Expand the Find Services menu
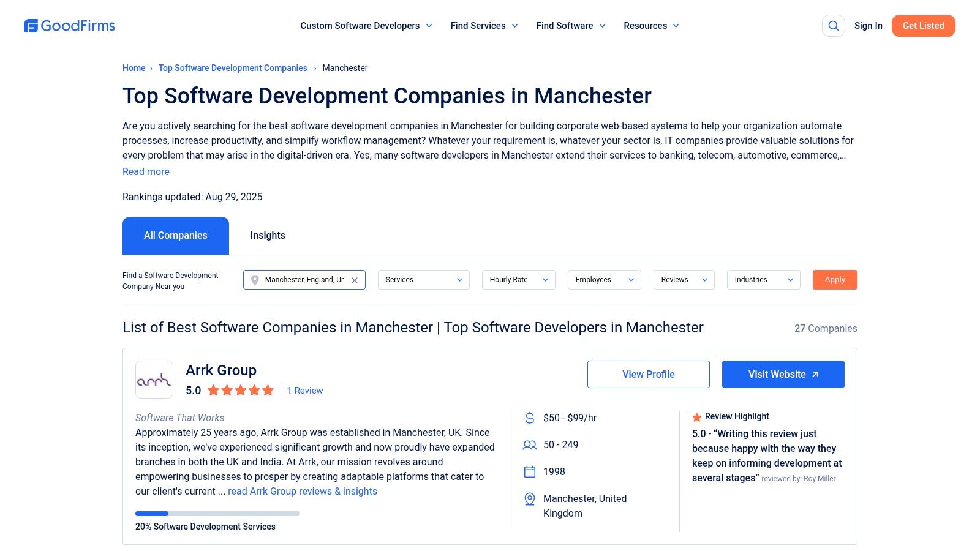The height and width of the screenshot is (551, 980). 484,26
